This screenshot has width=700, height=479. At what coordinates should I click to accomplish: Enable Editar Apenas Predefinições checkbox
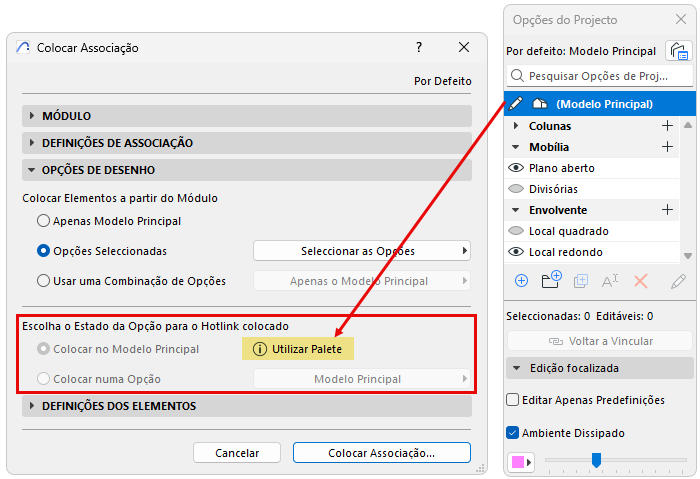[x=513, y=400]
